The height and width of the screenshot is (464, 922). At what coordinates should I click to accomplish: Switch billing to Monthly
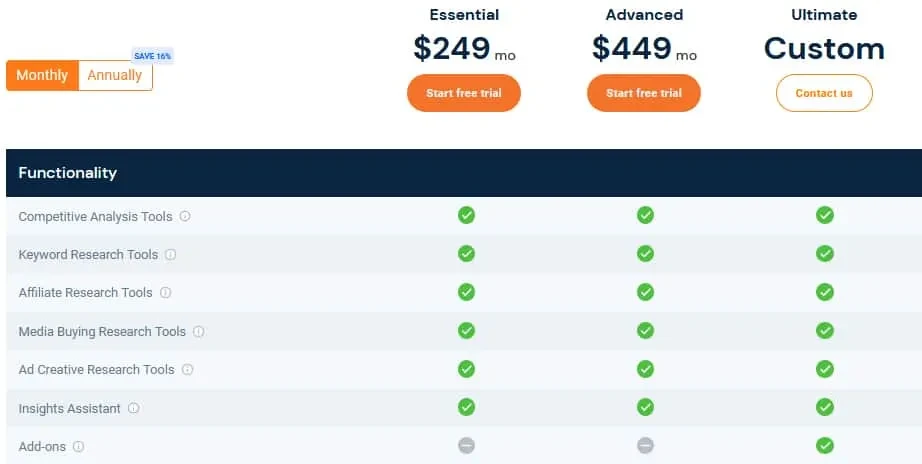pyautogui.click(x=42, y=75)
